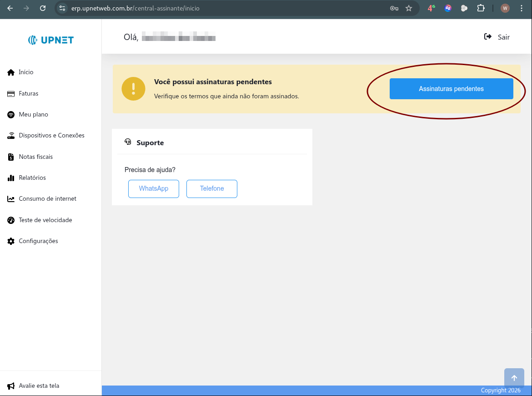Click the Assinaturas pendentes button
Image resolution: width=532 pixels, height=396 pixels.
tap(451, 88)
